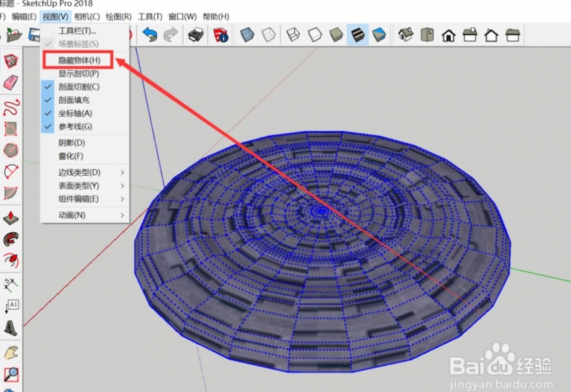This screenshot has height=392, width=571.
Task: Select the Make Component tool
Action: pyautogui.click(x=11, y=61)
